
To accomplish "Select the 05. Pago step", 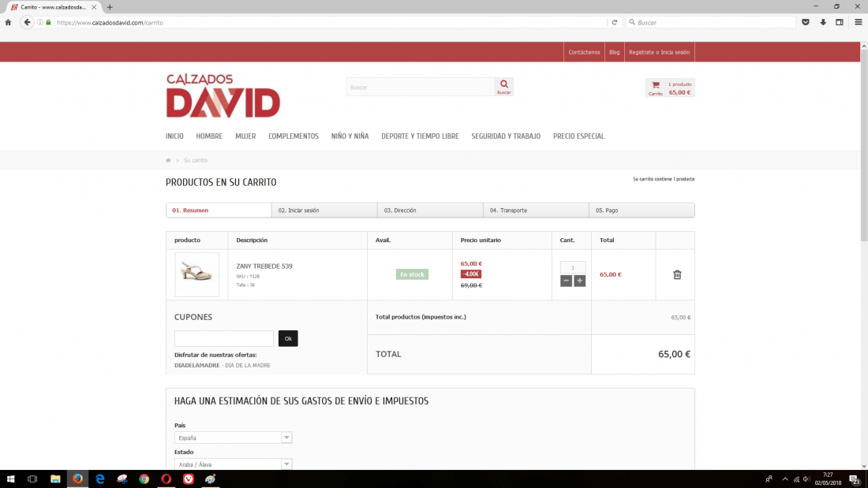I will 642,210.
